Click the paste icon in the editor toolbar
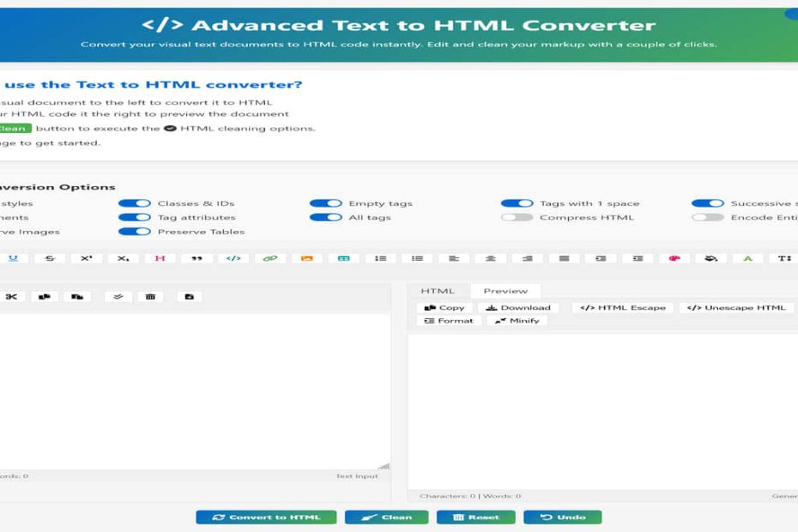 (77, 296)
